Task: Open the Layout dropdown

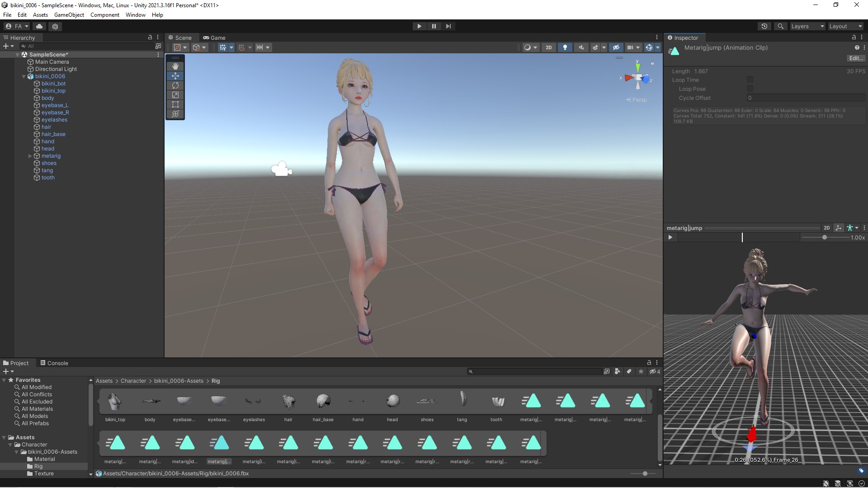Action: (845, 26)
